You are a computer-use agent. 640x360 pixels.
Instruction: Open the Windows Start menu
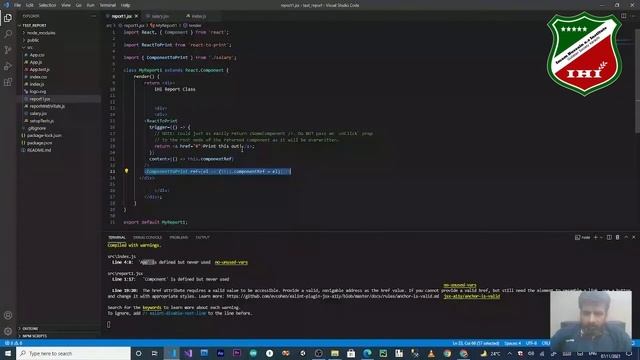pyautogui.click(x=8, y=353)
